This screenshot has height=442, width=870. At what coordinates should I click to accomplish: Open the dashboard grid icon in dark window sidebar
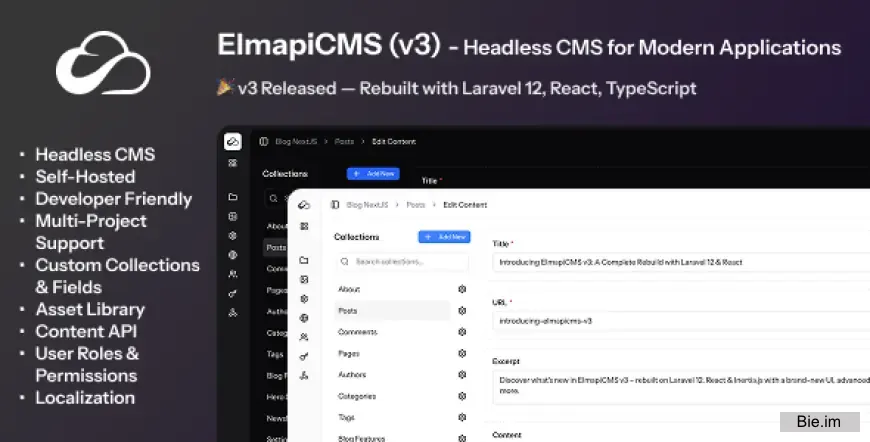(233, 163)
